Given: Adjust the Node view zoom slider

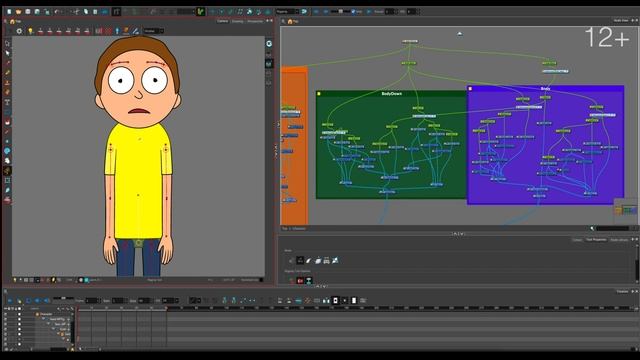Looking at the screenshot, I should point(612,229).
